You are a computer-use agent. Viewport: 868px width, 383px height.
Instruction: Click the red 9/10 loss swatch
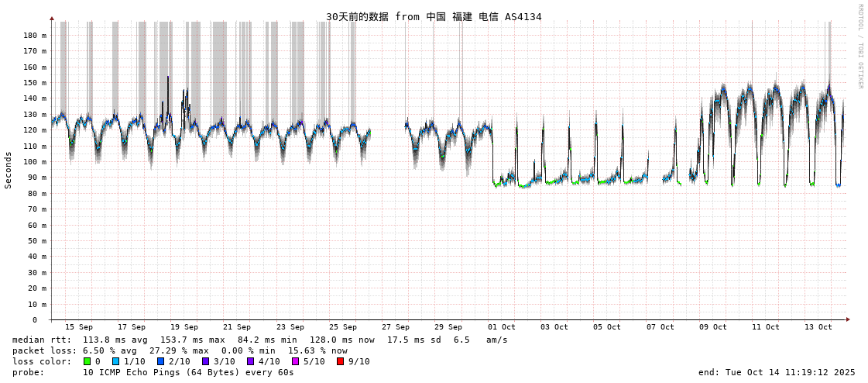click(340, 361)
